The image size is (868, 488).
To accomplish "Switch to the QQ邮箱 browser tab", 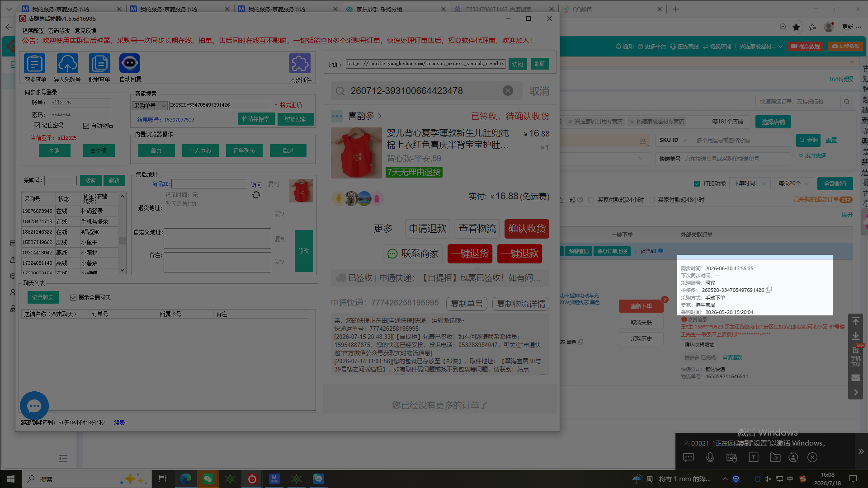I will click(x=612, y=9).
